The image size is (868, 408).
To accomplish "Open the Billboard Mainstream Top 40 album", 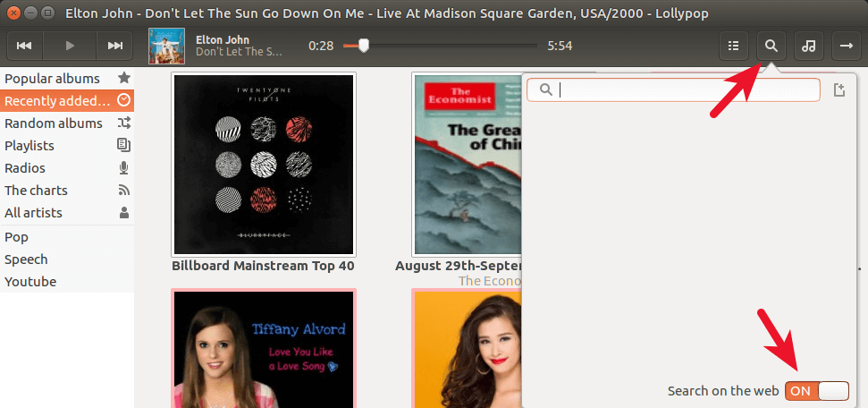I will coord(264,165).
